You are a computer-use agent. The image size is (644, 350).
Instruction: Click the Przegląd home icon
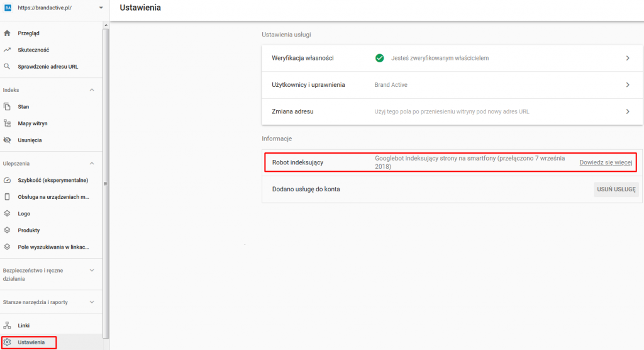(8, 33)
